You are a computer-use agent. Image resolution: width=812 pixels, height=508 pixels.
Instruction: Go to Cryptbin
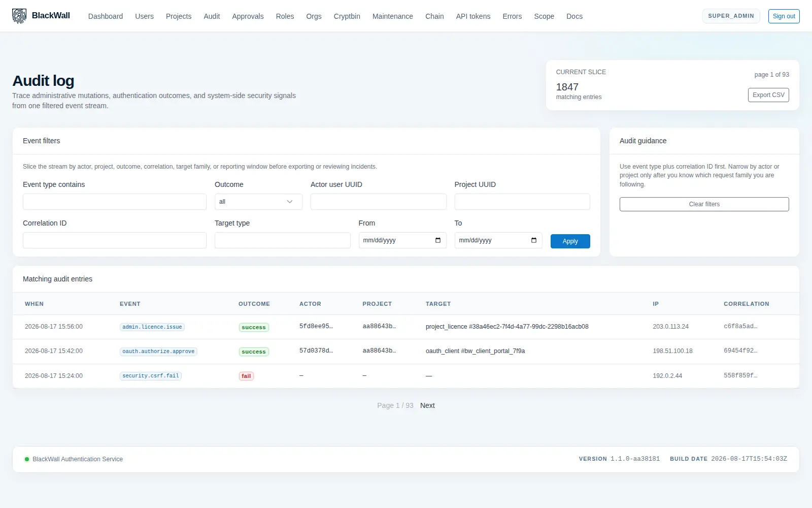pyautogui.click(x=347, y=16)
